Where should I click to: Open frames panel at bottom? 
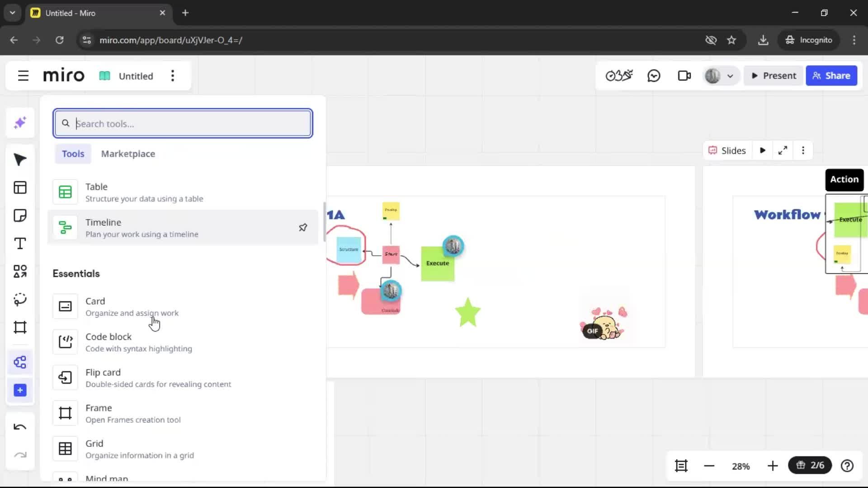[x=681, y=465]
